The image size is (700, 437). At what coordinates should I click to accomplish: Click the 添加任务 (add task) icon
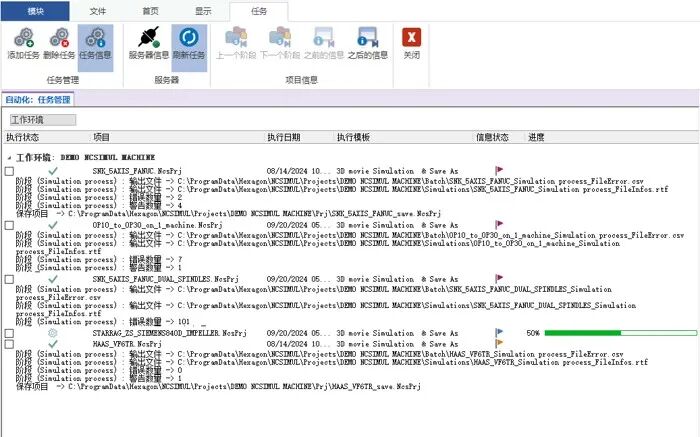24,37
